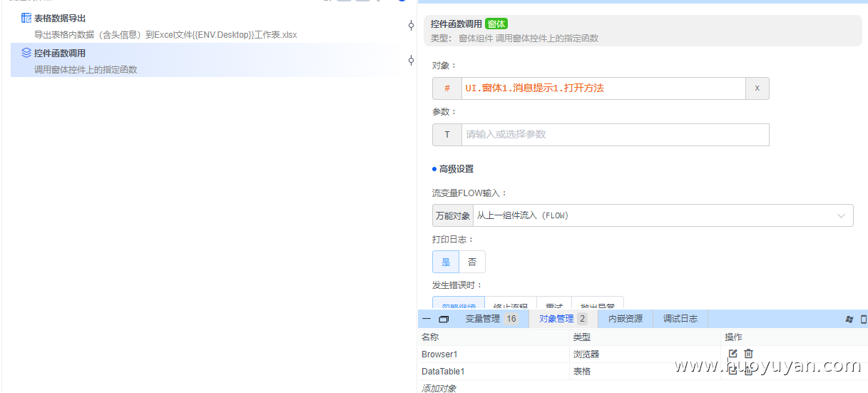Click the 参数 input field
This screenshot has height=393, width=868.
[x=616, y=135]
